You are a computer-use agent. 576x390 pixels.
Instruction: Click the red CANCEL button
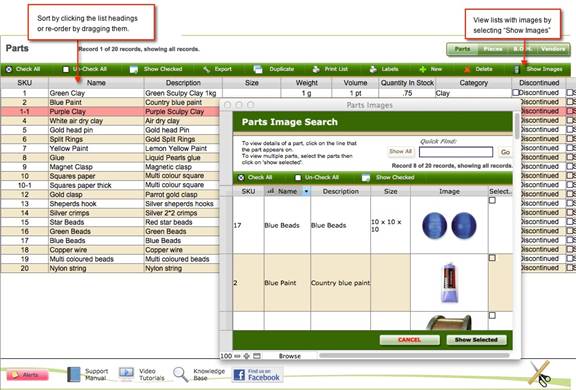(x=410, y=340)
